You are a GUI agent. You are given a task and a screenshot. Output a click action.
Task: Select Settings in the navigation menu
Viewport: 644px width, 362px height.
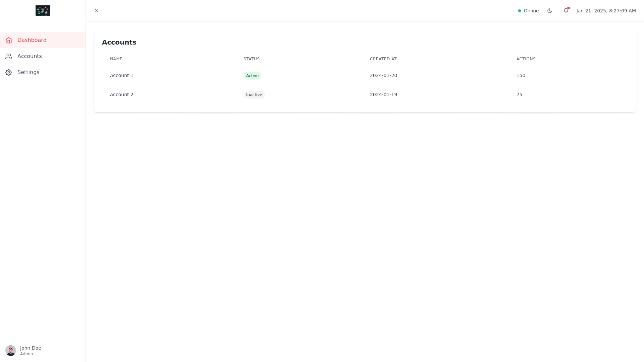pos(29,72)
